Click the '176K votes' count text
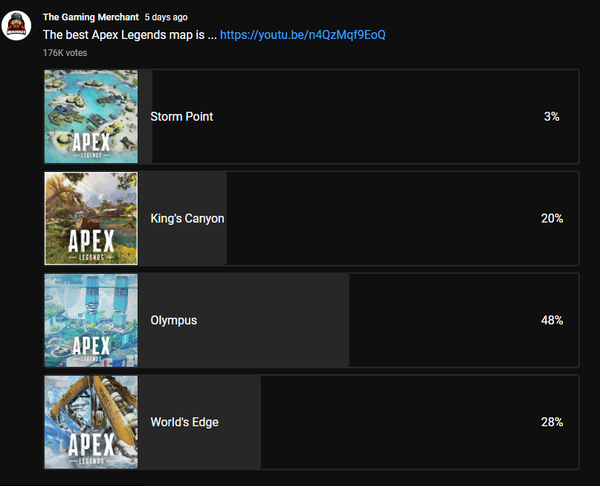 [x=65, y=53]
